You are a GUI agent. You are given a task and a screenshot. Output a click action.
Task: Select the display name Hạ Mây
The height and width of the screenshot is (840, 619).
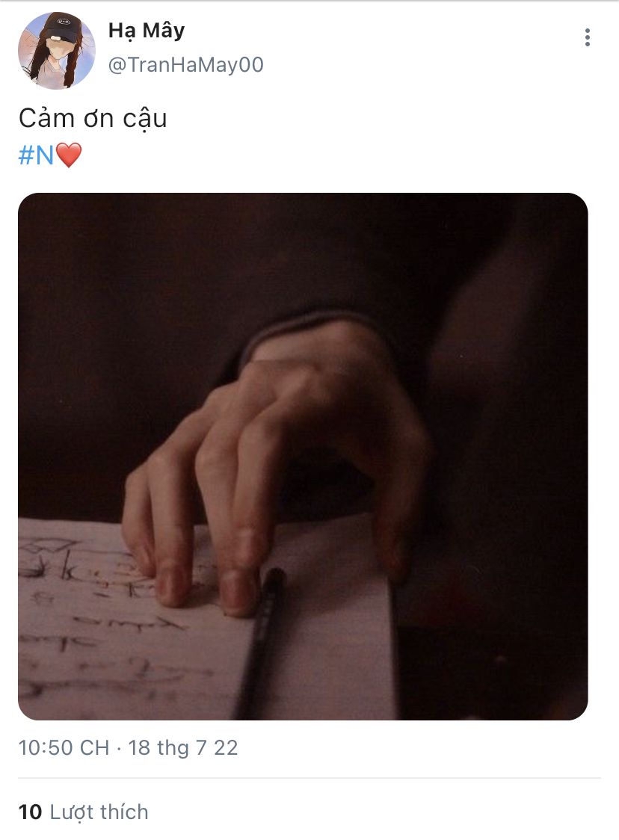(x=147, y=31)
